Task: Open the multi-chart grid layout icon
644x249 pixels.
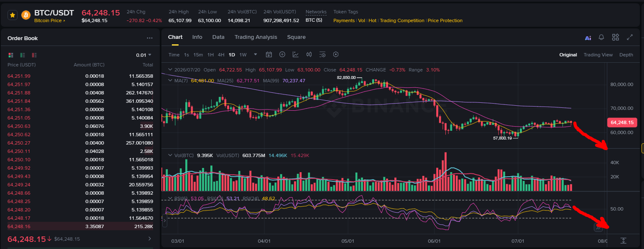Action: point(615,37)
